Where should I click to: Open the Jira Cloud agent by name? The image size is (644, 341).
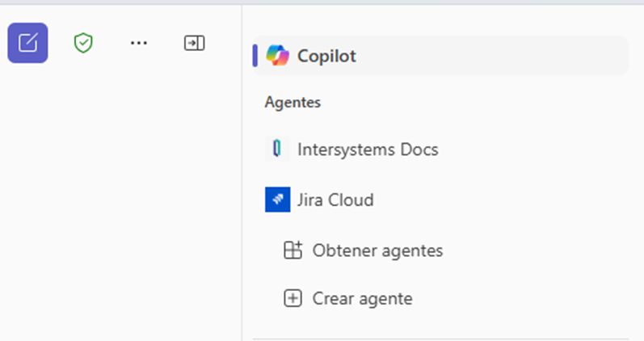[x=335, y=200]
